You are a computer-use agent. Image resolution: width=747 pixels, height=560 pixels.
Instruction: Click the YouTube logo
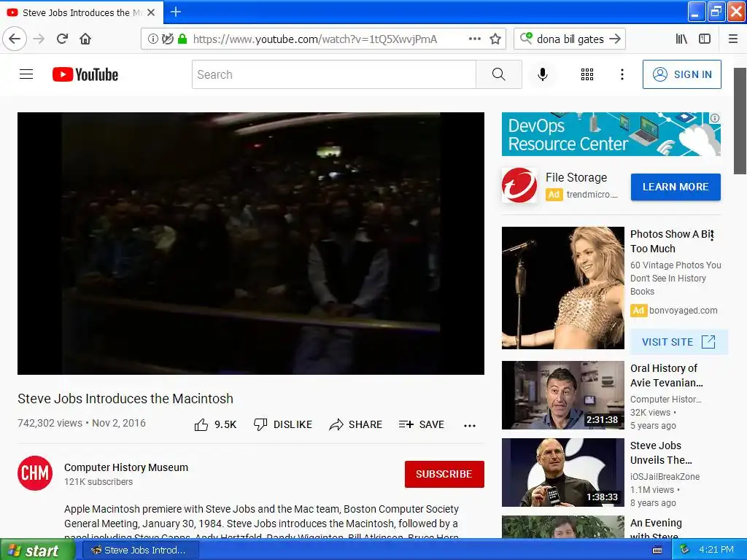pyautogui.click(x=85, y=74)
